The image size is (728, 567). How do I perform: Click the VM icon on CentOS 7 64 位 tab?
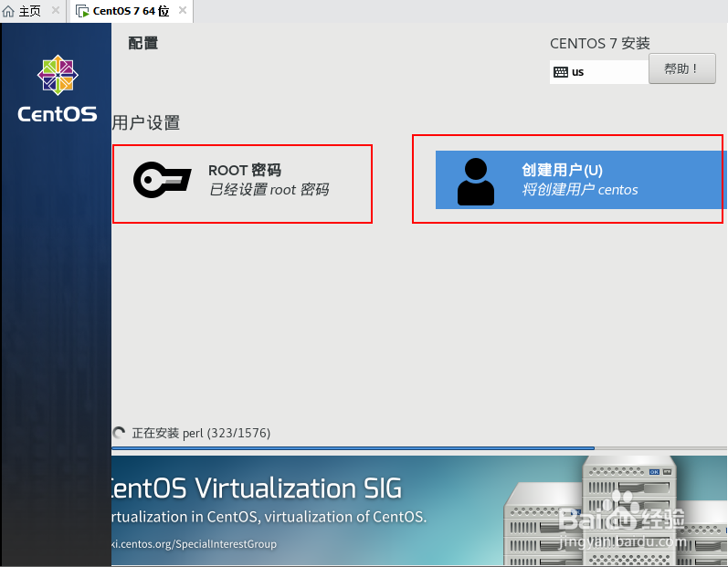point(82,11)
